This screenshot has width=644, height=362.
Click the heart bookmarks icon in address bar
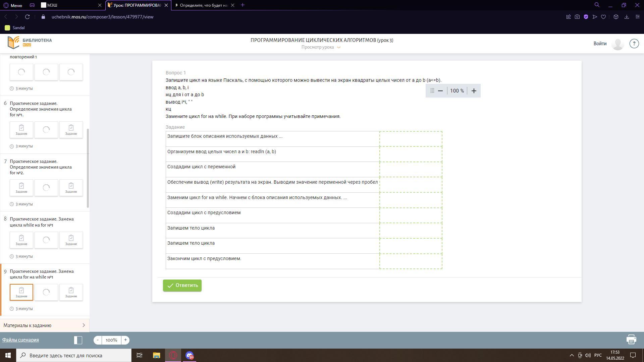[603, 17]
